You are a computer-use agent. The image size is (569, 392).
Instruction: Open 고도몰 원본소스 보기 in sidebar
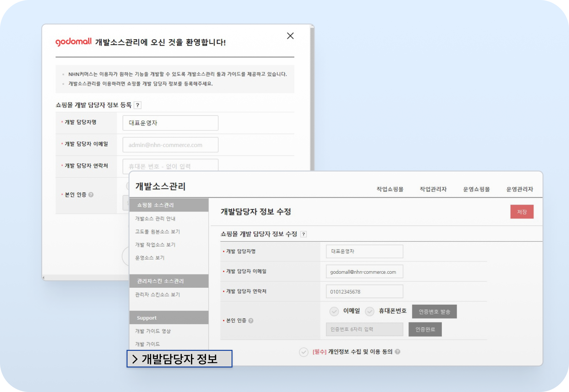[x=158, y=232]
